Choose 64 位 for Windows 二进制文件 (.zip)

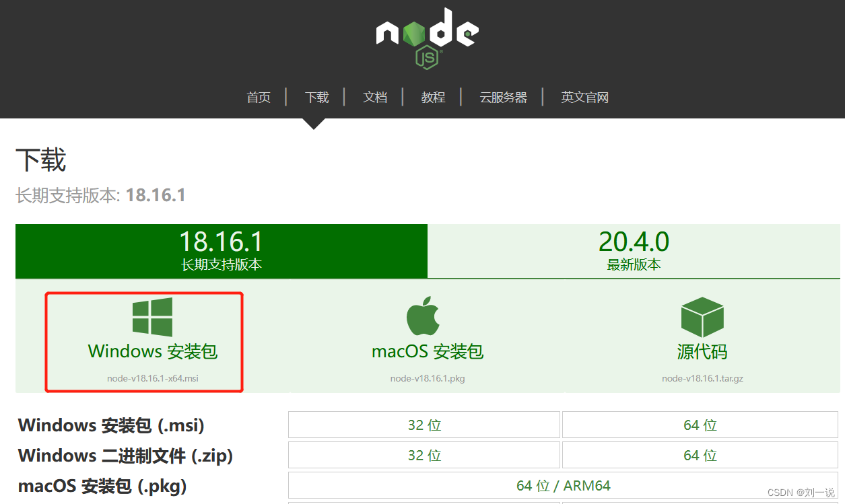click(700, 456)
